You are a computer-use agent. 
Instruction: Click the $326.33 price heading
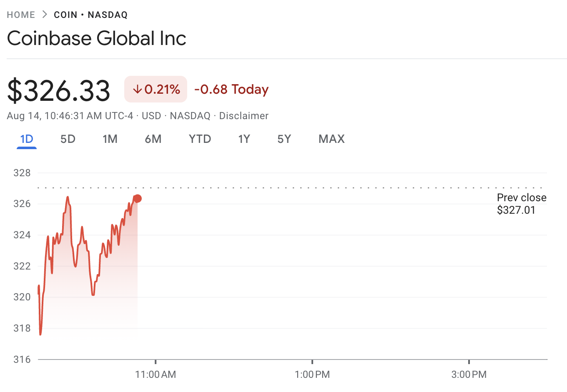click(x=59, y=90)
